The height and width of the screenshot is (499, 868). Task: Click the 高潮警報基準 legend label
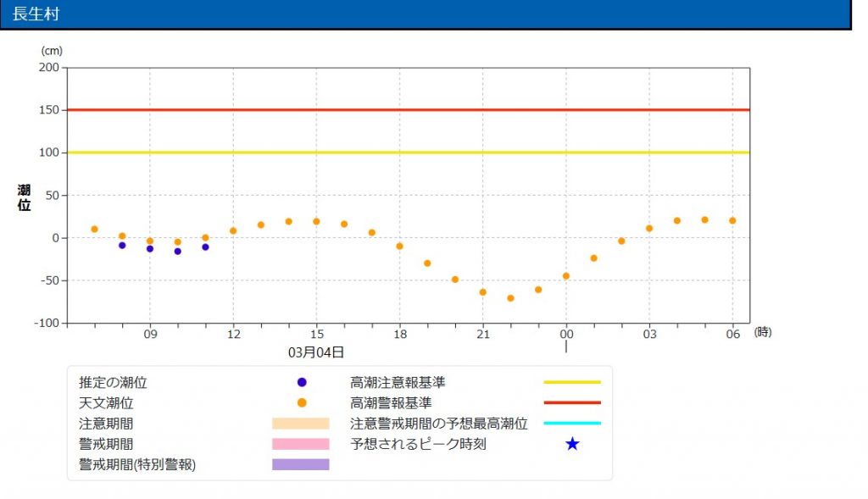point(391,402)
